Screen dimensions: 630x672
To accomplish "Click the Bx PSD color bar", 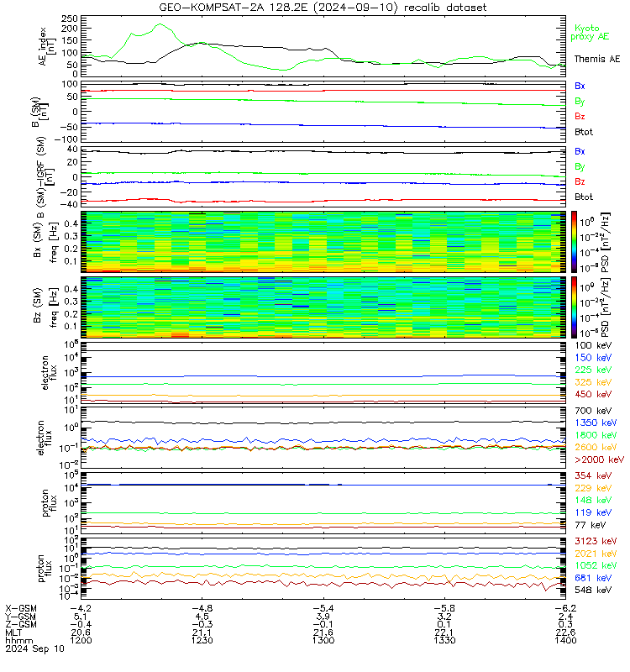I will (574, 242).
